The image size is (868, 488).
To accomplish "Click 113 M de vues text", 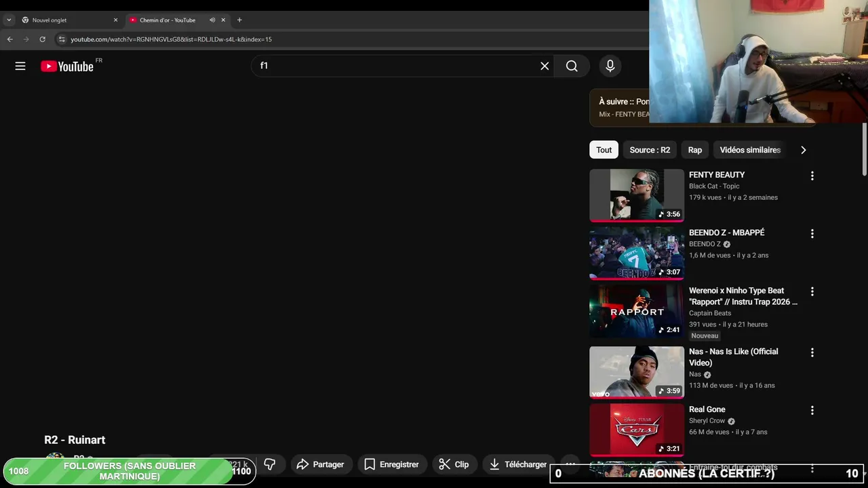I will pyautogui.click(x=711, y=386).
